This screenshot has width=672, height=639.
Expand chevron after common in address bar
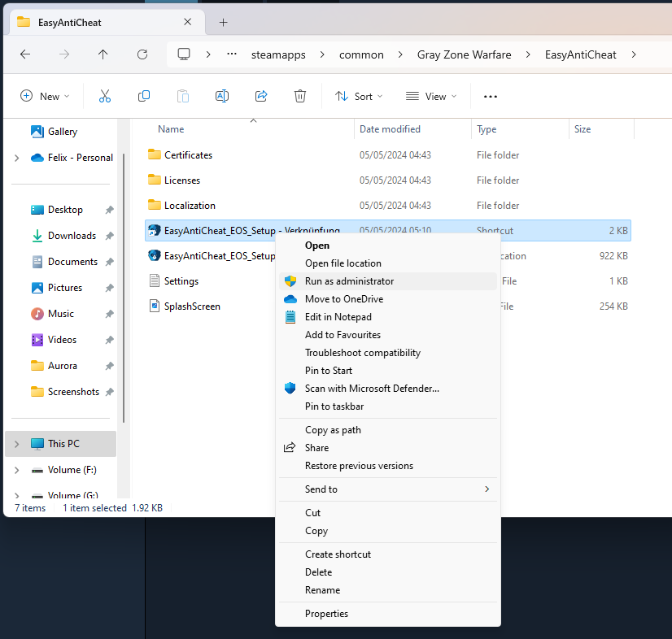click(400, 54)
